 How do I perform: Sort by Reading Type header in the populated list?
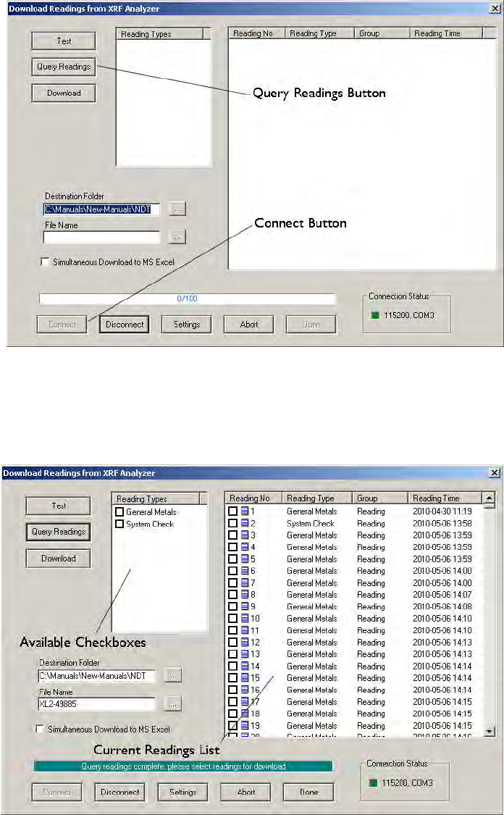tap(317, 498)
